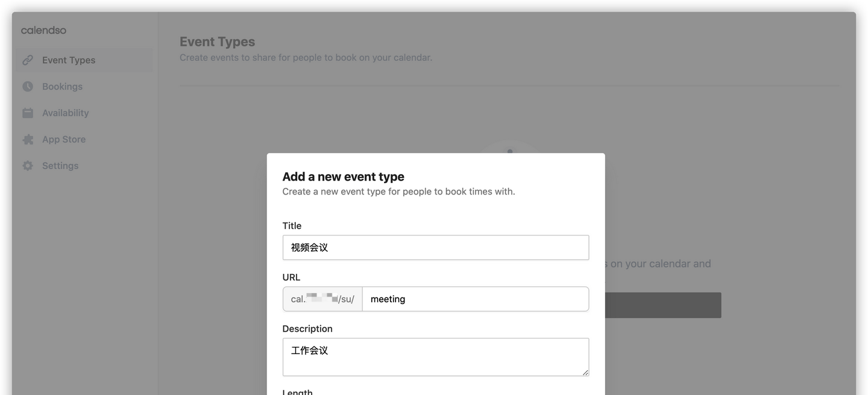Click the resize handle of the Description box
The width and height of the screenshot is (868, 395).
click(x=586, y=373)
